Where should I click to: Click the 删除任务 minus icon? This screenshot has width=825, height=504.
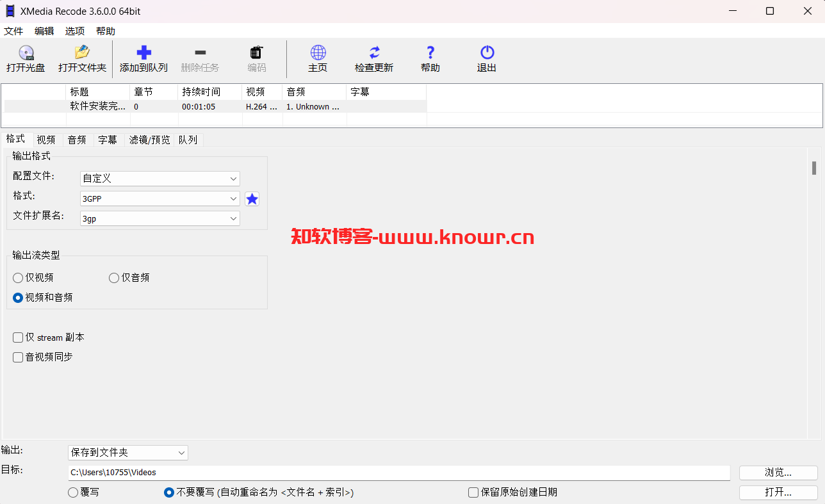click(200, 53)
